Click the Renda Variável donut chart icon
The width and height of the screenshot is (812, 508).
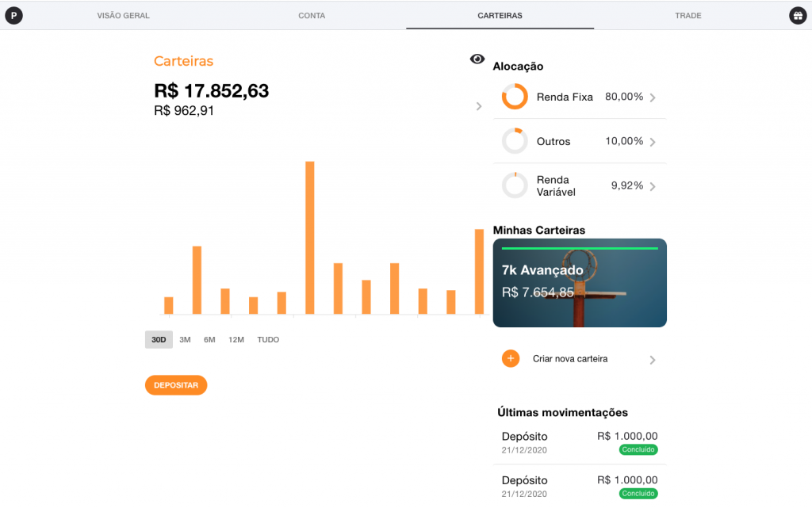point(515,185)
